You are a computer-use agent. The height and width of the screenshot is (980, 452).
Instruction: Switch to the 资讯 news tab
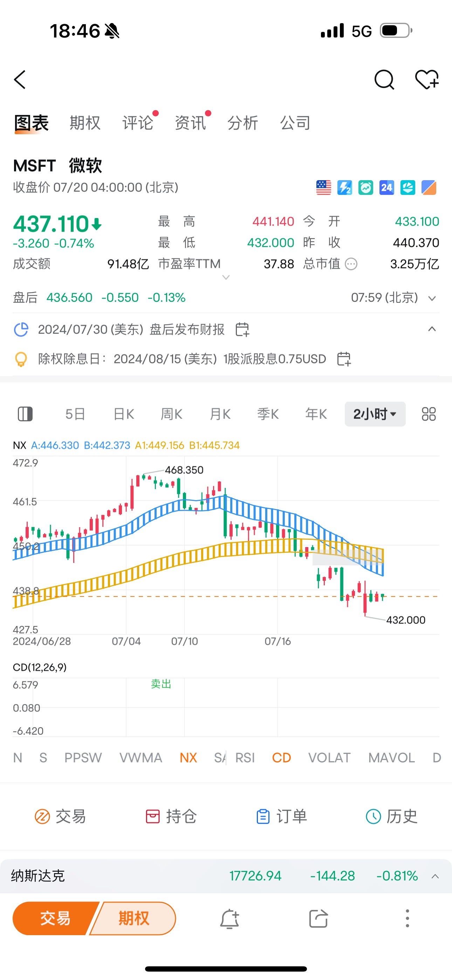190,123
